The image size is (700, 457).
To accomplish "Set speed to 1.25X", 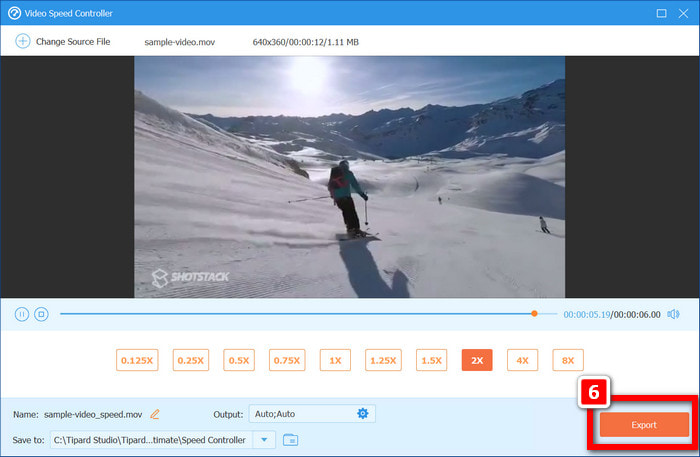I will click(x=382, y=360).
